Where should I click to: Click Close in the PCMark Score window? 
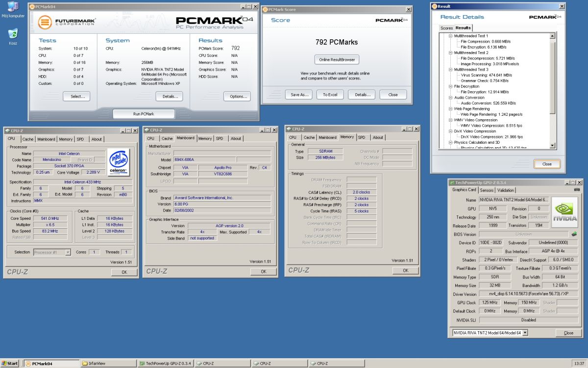coord(393,95)
